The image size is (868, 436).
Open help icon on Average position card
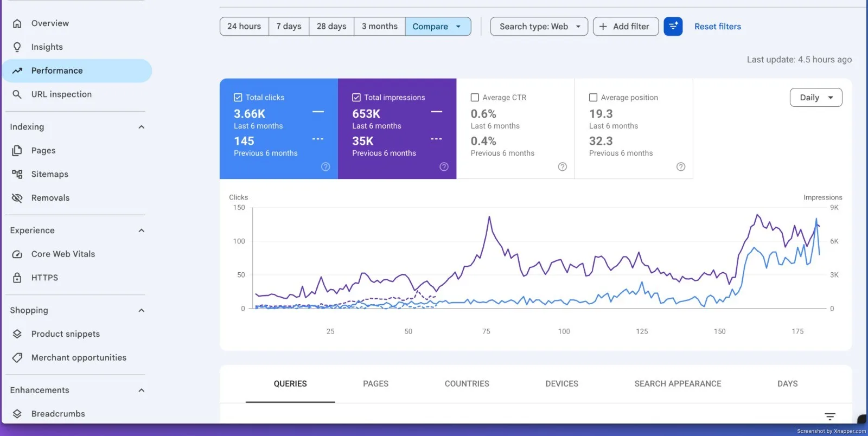click(681, 166)
